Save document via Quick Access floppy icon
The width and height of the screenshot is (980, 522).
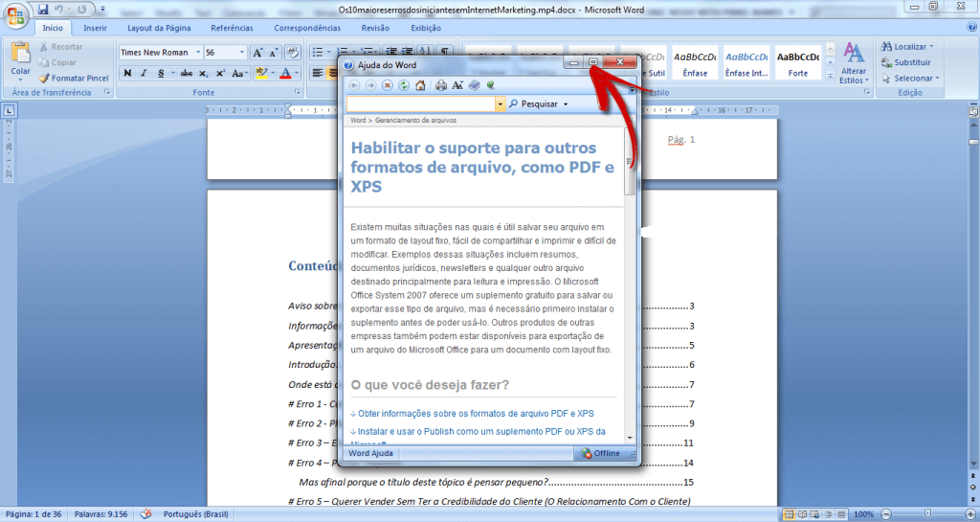click(43, 10)
